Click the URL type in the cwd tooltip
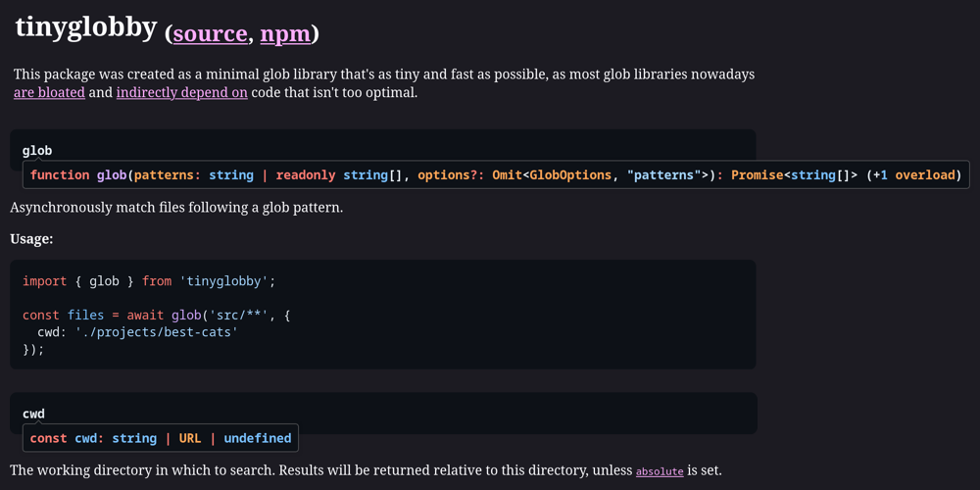Screen dimensions: 980x490 (x=190, y=438)
